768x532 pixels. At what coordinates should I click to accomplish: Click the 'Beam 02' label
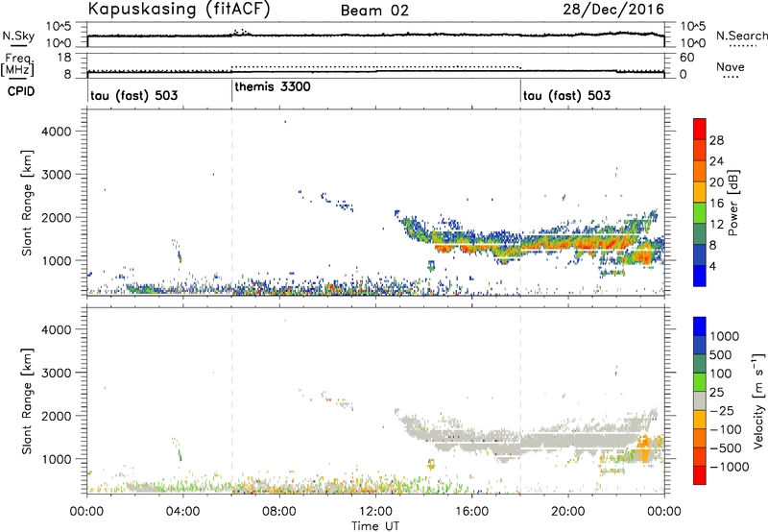[374, 11]
